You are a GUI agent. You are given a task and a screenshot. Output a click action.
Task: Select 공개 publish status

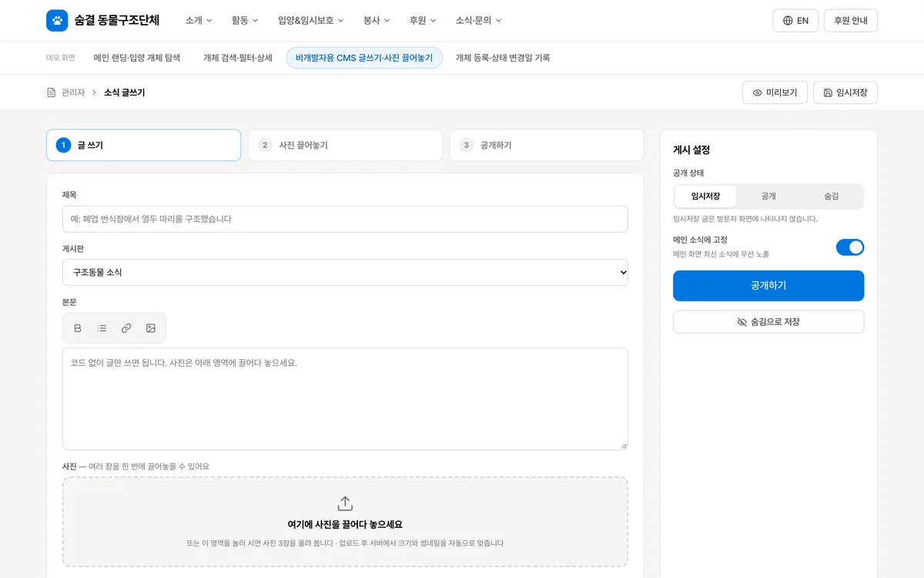[768, 197]
